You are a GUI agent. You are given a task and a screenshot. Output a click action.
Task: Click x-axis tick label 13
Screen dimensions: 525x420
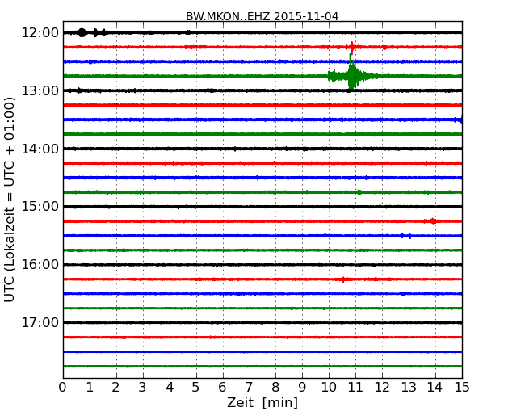tap(409, 388)
